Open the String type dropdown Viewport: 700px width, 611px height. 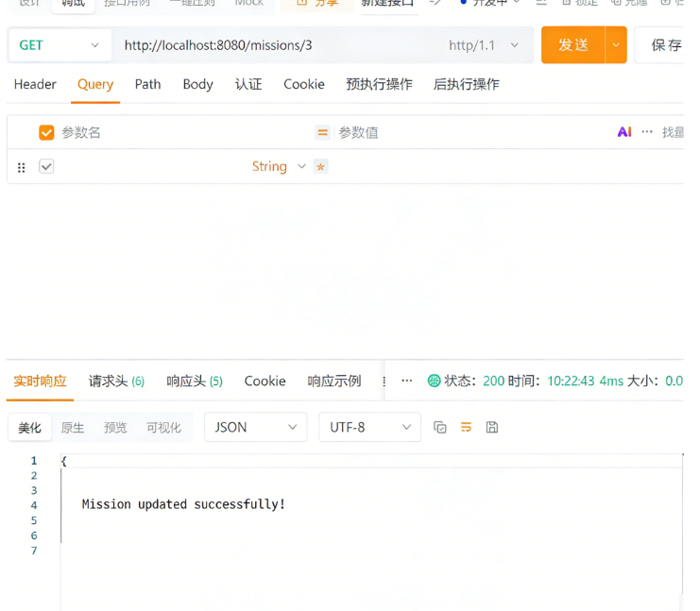tap(279, 166)
